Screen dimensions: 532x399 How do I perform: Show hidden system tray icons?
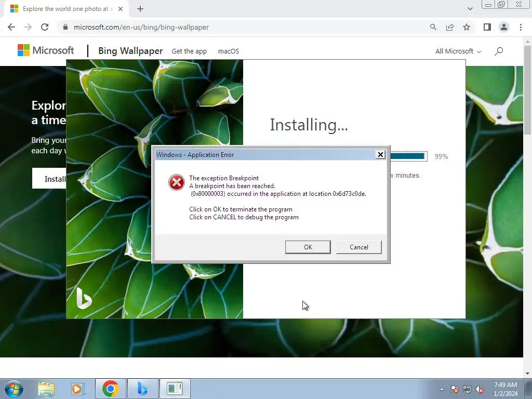click(442, 389)
